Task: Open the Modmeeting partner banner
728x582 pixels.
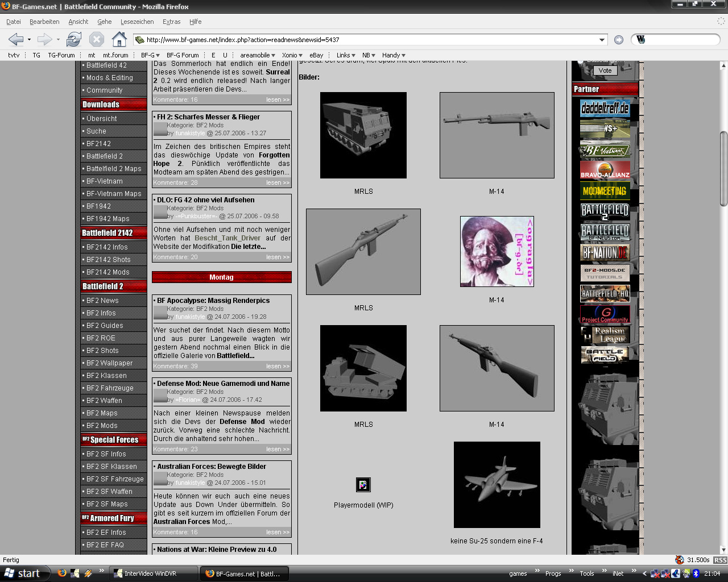Action: 605,191
